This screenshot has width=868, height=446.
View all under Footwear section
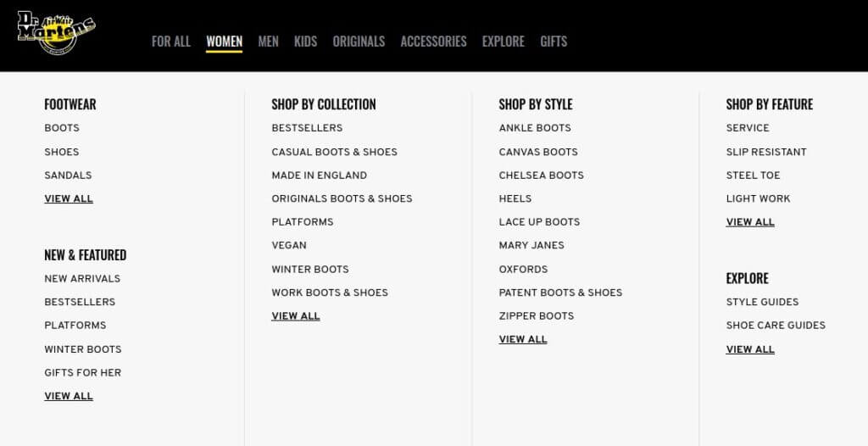coord(69,199)
